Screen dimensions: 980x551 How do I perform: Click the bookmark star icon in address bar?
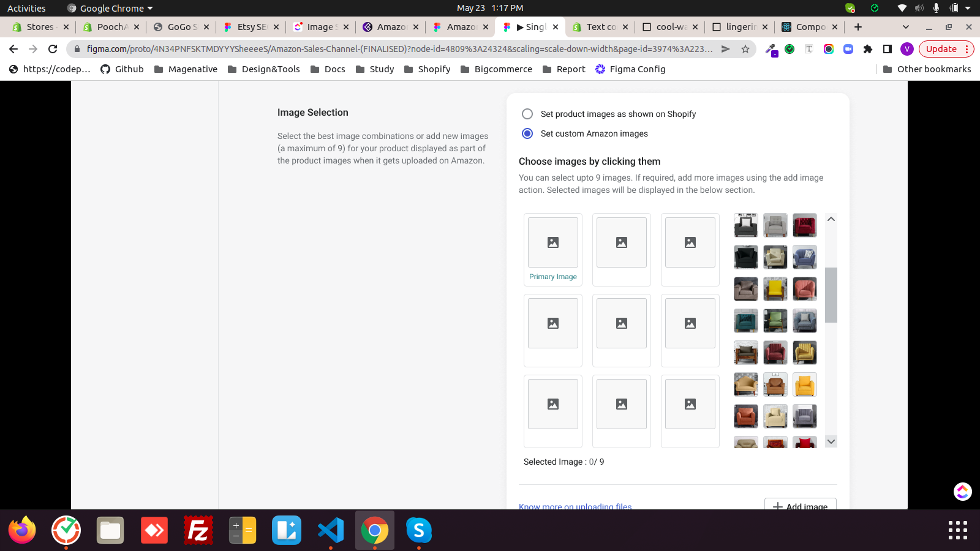(745, 49)
